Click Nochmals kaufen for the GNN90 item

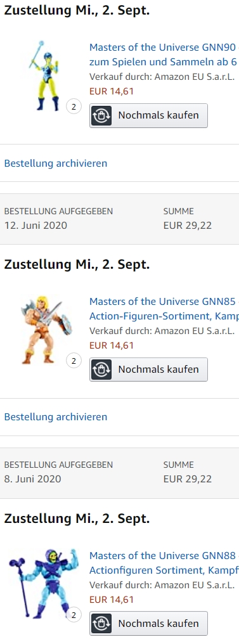pos(148,115)
